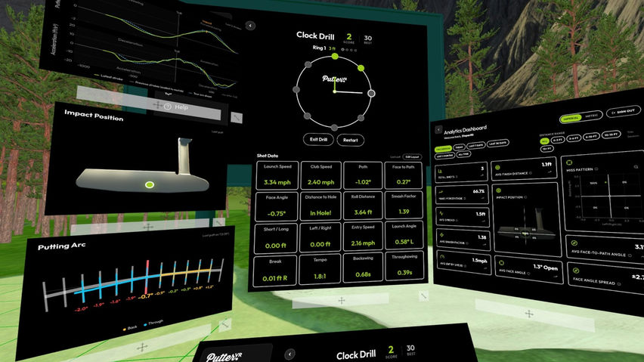This screenshot has height=362, width=644.
Task: Click the Club Speed 2.40 mph tile
Action: pos(321,175)
